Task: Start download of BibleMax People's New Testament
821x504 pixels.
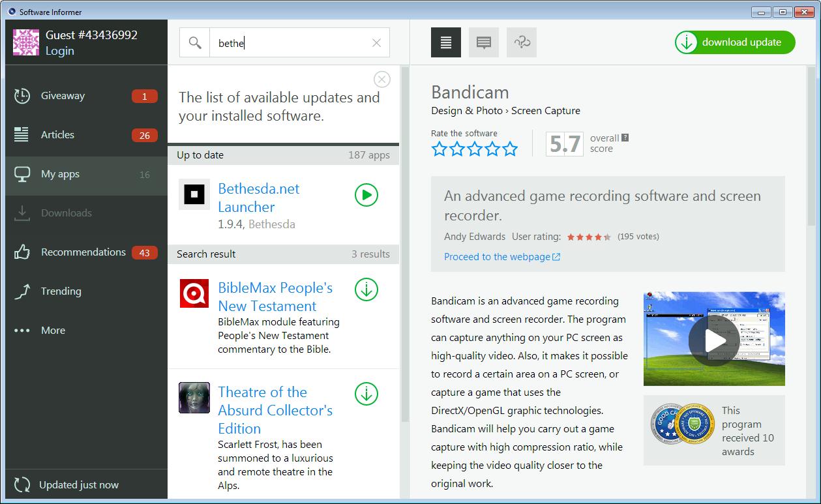Action: pyautogui.click(x=366, y=289)
